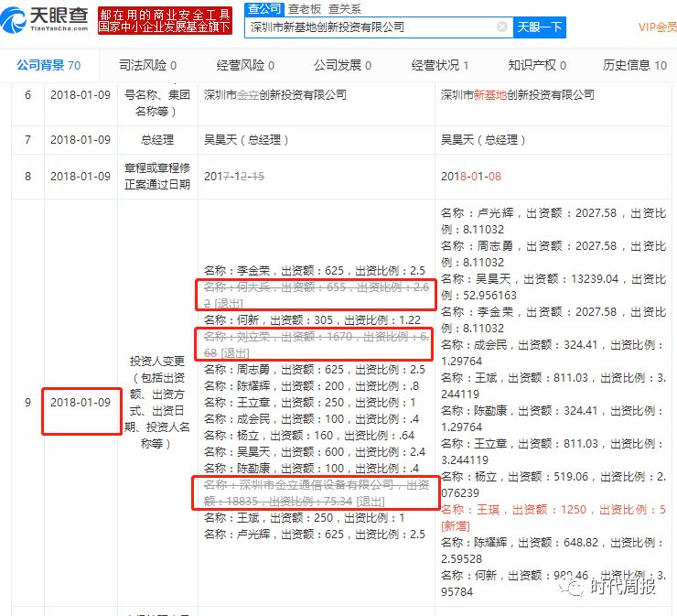Switch to the 司法风险 0 tab
Screen dimensions: 677x616
[147, 65]
